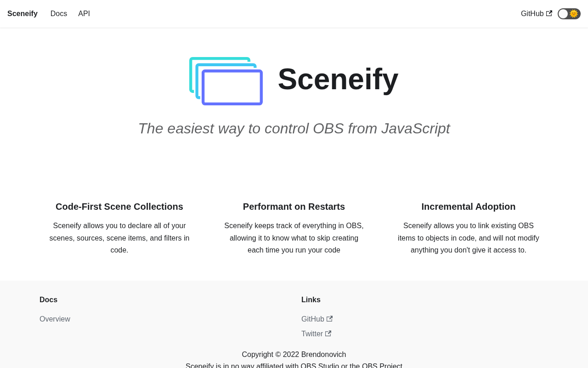Go to Sceneify home via navbar brand
Screen dimensions: 588x368
23,14
